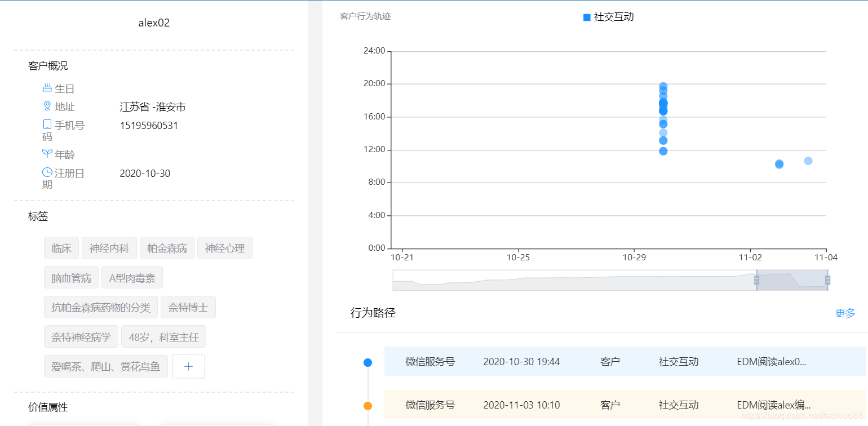Open the 2020-11-03 10:10 behavior row

pyautogui.click(x=625, y=405)
